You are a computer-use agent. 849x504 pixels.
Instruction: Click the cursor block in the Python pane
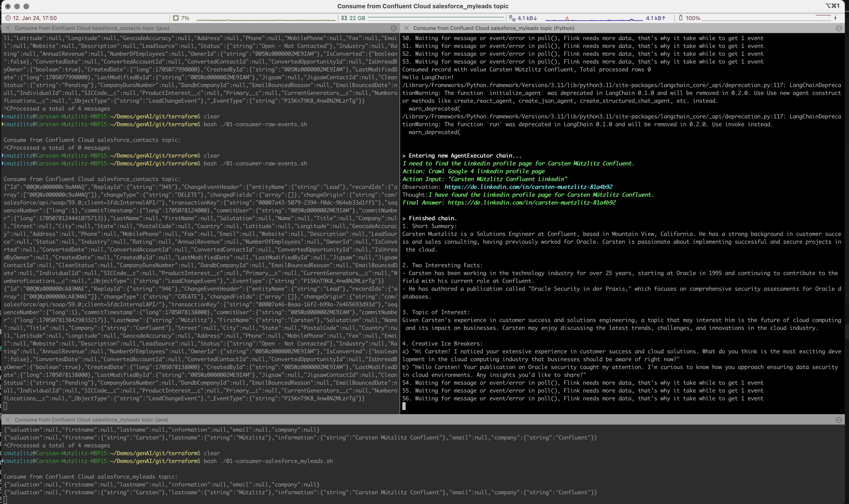[x=404, y=406]
